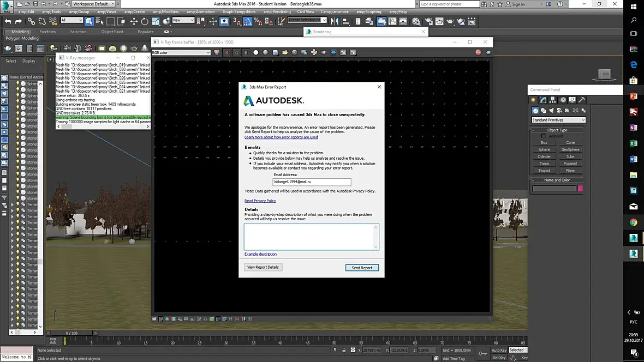Screen dimensions: 644x362
Task: Toggle the Percent Snap icon
Action: coord(258,21)
